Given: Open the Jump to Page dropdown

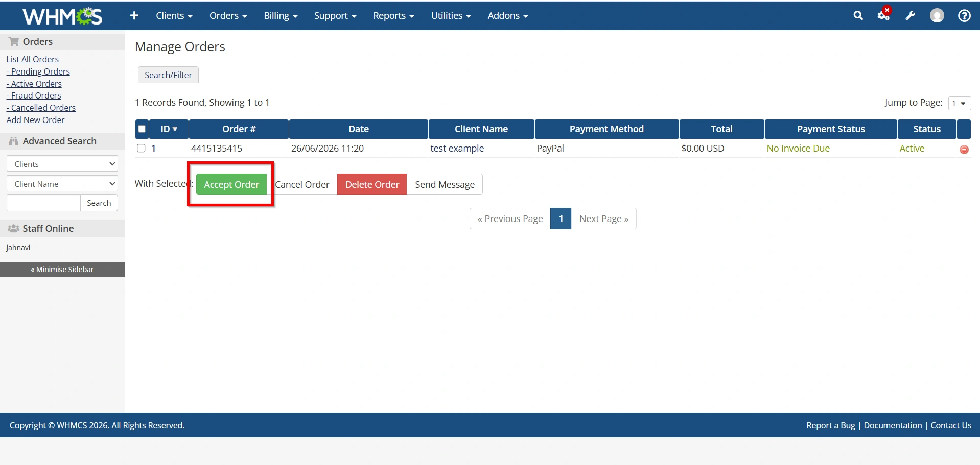Looking at the screenshot, I should point(959,103).
